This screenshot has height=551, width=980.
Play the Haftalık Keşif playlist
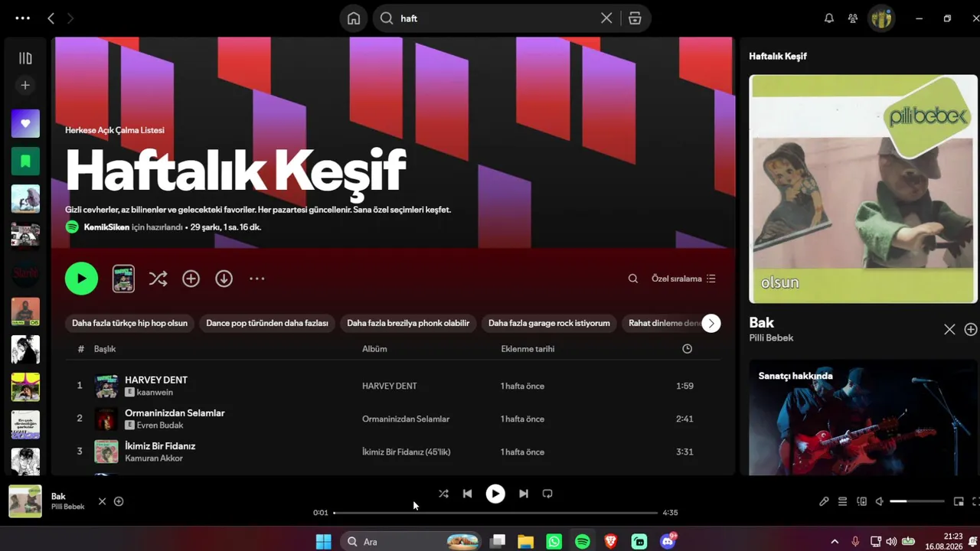pyautogui.click(x=82, y=279)
